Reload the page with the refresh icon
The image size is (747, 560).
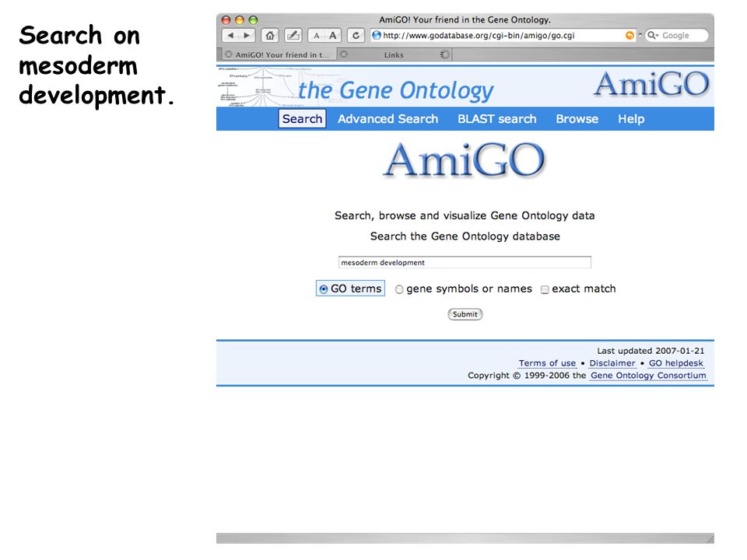click(356, 35)
